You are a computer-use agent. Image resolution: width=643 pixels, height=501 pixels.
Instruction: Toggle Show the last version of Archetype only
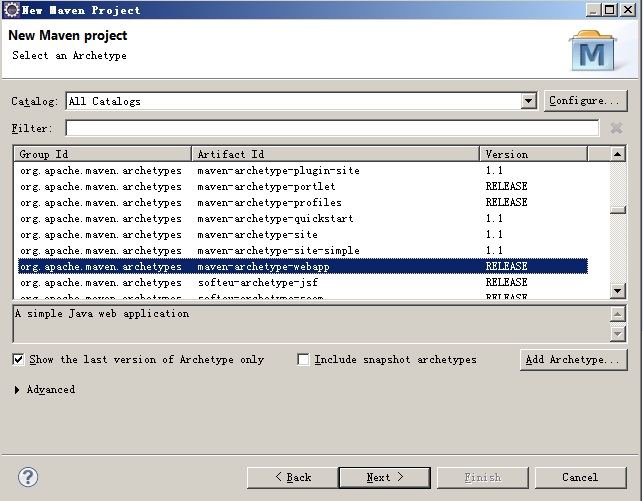point(18,360)
